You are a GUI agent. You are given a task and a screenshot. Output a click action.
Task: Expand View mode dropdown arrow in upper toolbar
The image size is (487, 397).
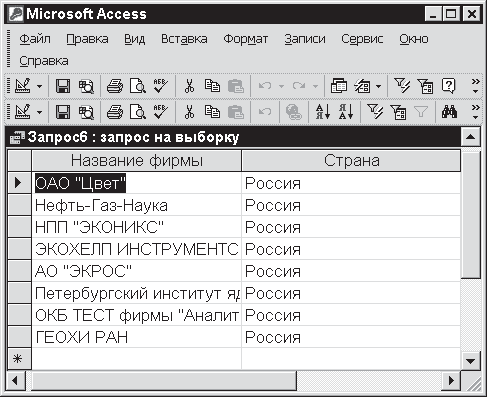pyautogui.click(x=39, y=86)
